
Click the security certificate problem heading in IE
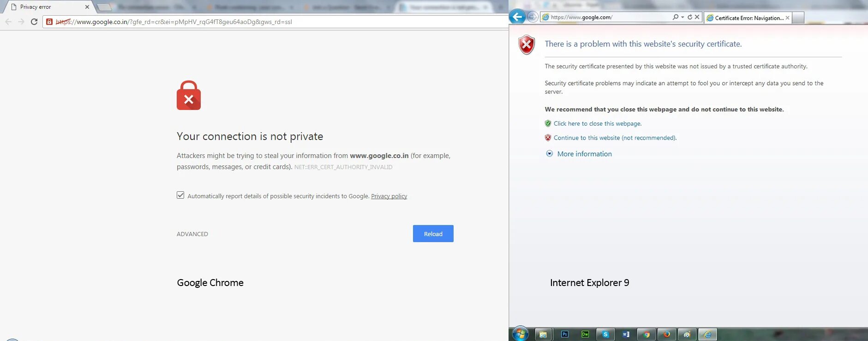643,44
